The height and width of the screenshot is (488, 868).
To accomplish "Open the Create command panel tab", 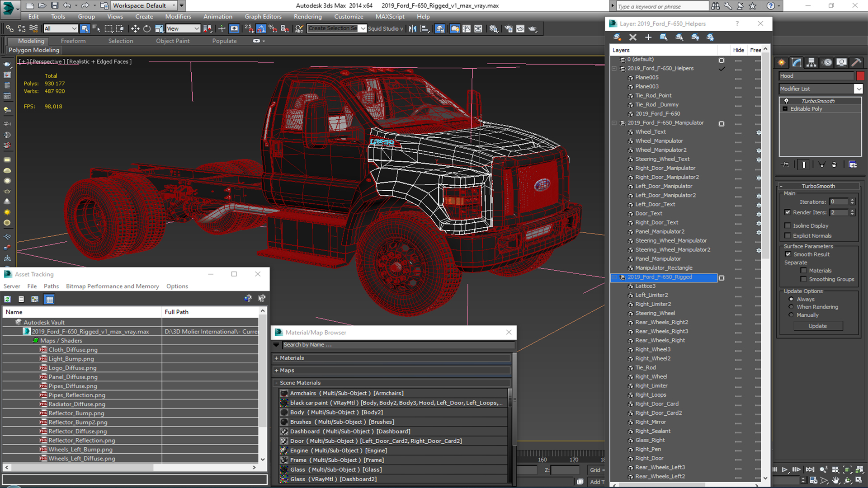I will (781, 62).
